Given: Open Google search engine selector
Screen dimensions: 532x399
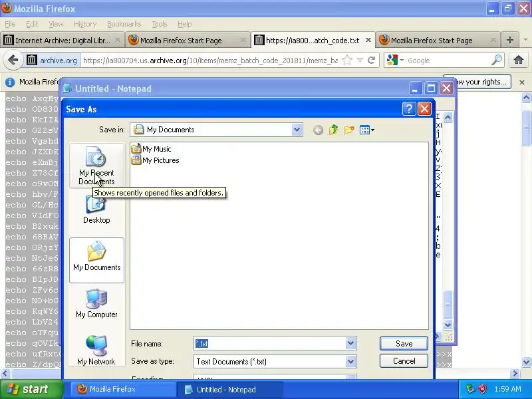Looking at the screenshot, I should [395, 61].
